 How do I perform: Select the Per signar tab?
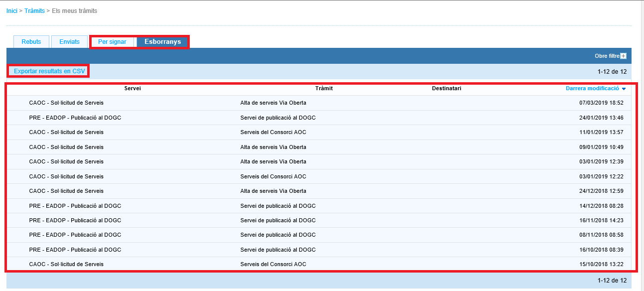coord(112,42)
